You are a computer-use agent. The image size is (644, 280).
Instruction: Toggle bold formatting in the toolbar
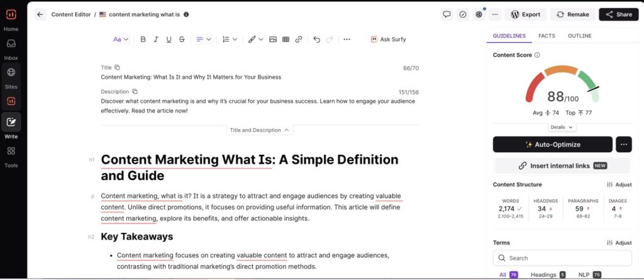pyautogui.click(x=143, y=39)
